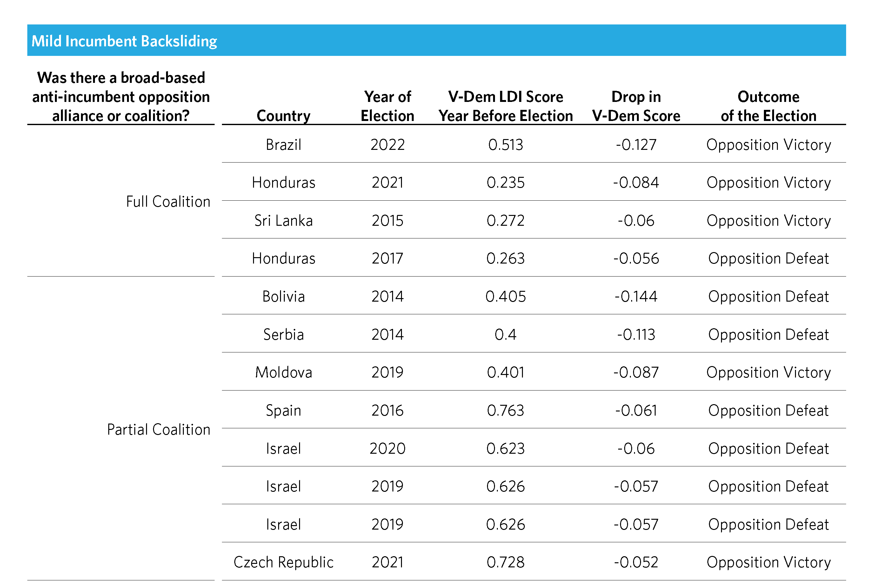Select the 0.763 LDI score for Spain
The height and width of the screenshot is (588, 882).
pos(505,410)
